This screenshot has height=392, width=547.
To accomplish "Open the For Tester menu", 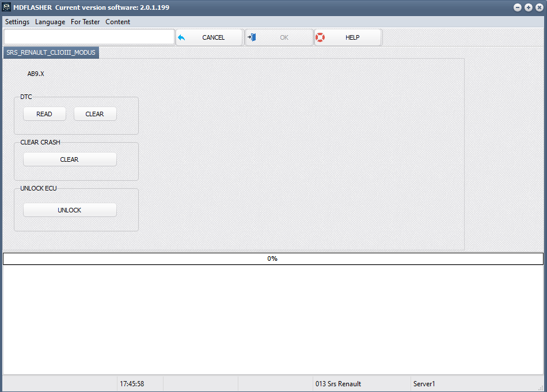I will pyautogui.click(x=85, y=22).
